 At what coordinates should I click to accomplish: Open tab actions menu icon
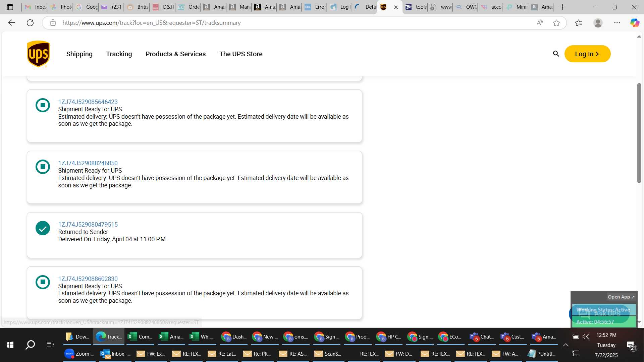pos(10,7)
